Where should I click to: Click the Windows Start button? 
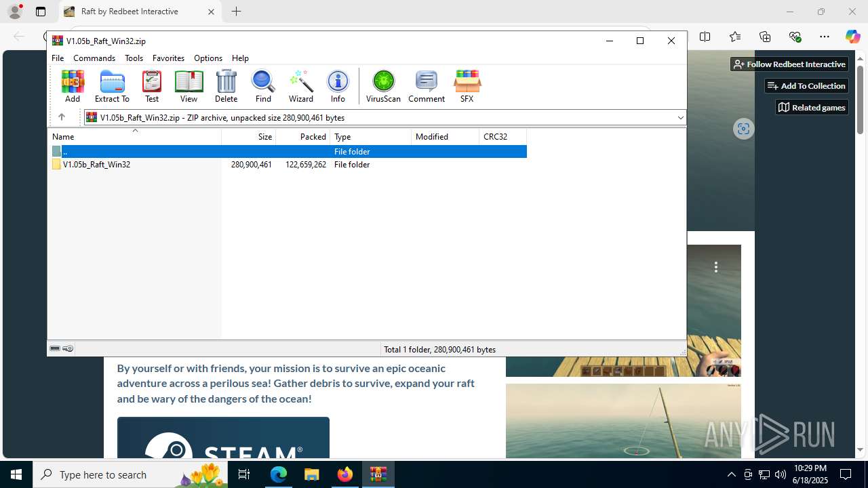point(16,474)
